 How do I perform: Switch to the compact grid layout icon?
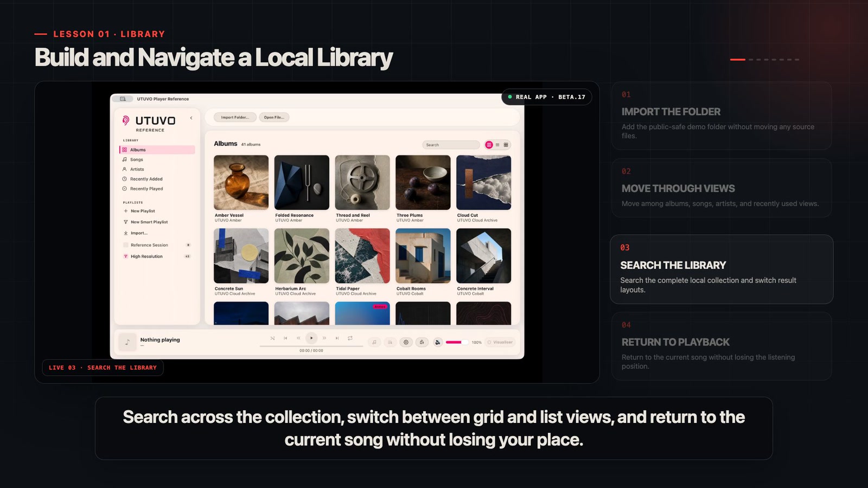(506, 145)
